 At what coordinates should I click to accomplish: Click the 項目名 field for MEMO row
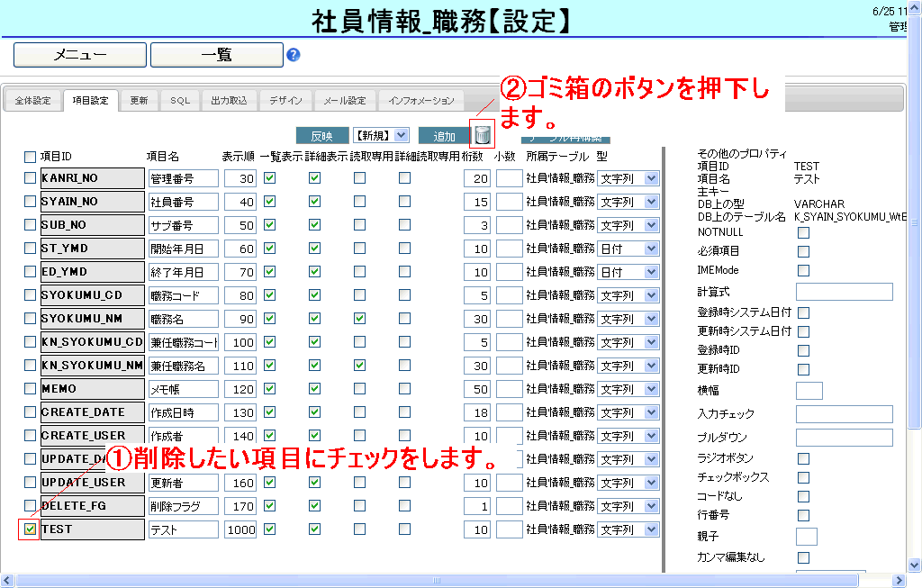pyautogui.click(x=184, y=389)
